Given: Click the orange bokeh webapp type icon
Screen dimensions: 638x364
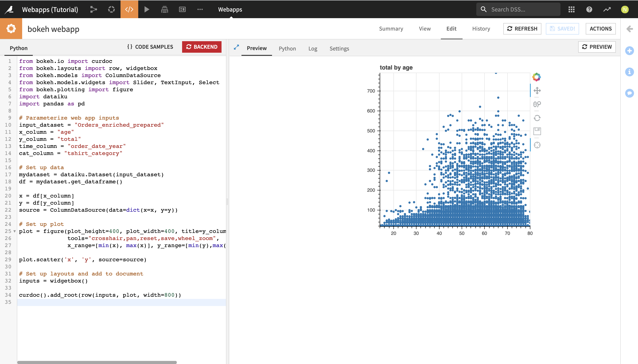Looking at the screenshot, I should tap(11, 29).
